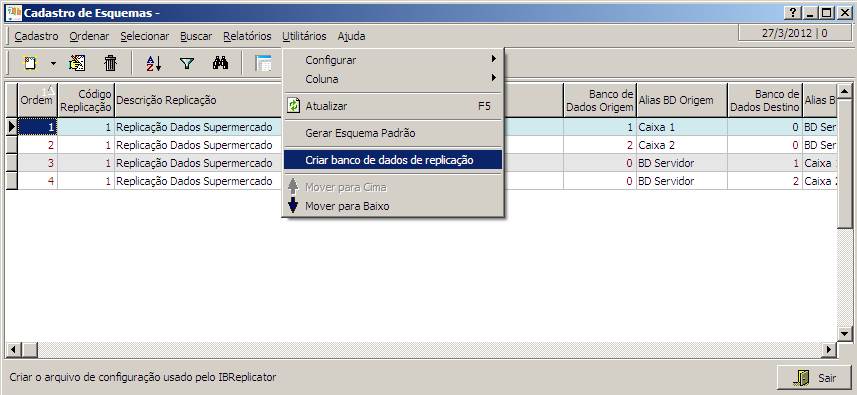Click the funnel filter toolbar icon
The width and height of the screenshot is (857, 395).
point(187,63)
